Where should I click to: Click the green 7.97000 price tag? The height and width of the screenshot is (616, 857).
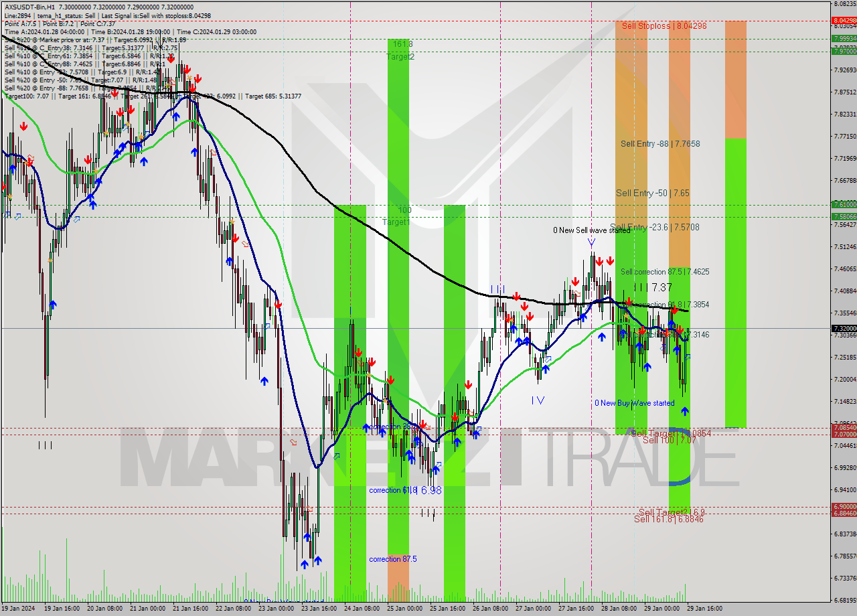[x=844, y=51]
